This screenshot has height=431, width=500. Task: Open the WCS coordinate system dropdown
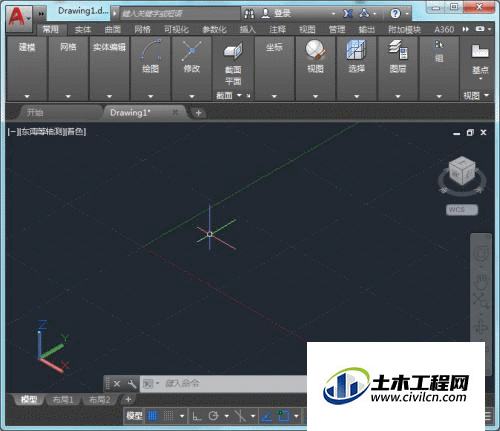tap(462, 210)
